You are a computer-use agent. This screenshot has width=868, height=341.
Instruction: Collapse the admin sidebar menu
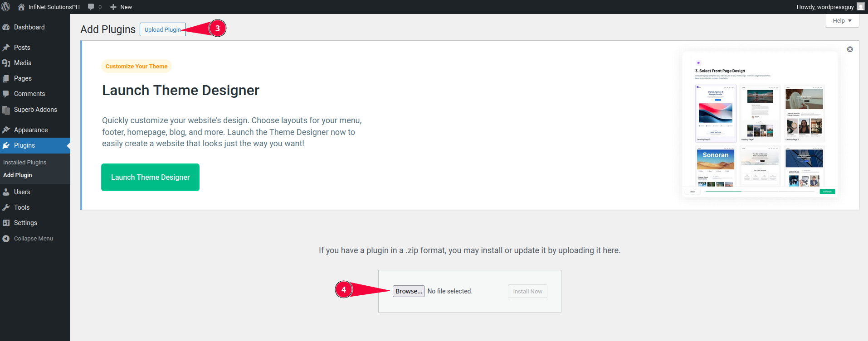[x=33, y=239]
